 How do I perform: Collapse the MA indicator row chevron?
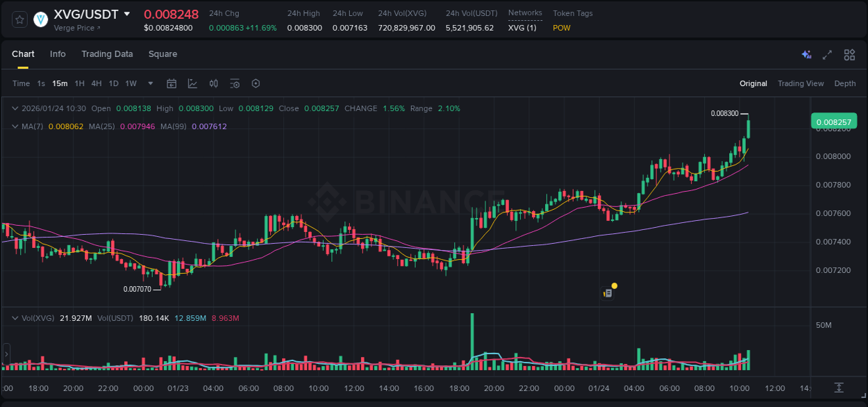(15, 126)
